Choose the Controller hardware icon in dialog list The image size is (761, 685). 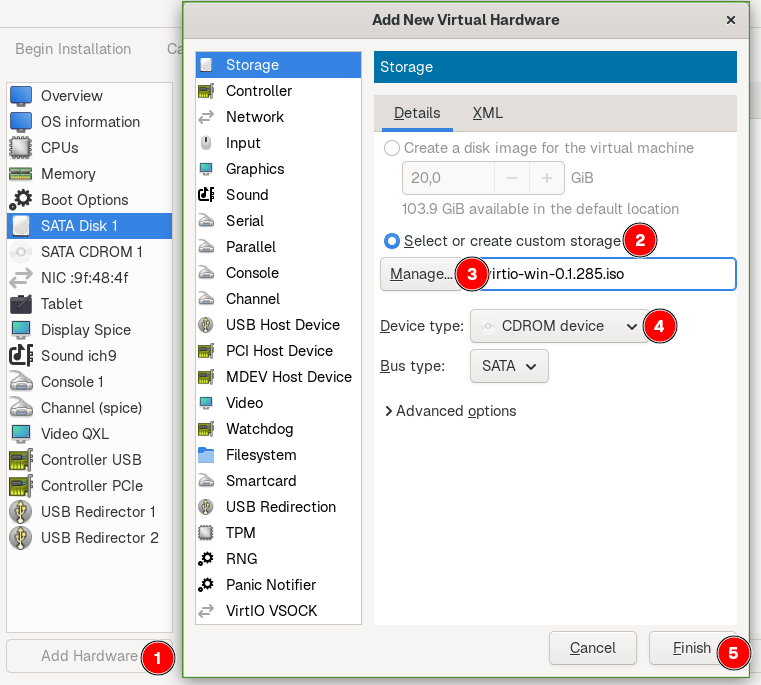pos(206,91)
